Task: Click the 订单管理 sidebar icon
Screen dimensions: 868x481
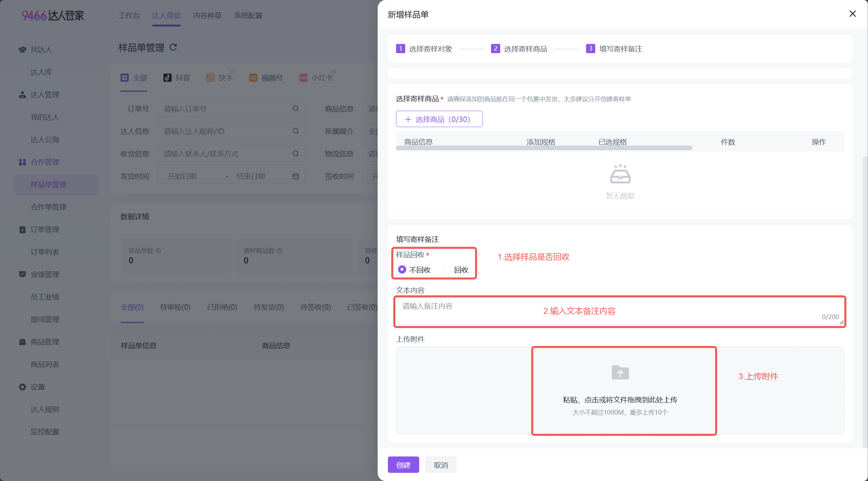Action: 22,230
